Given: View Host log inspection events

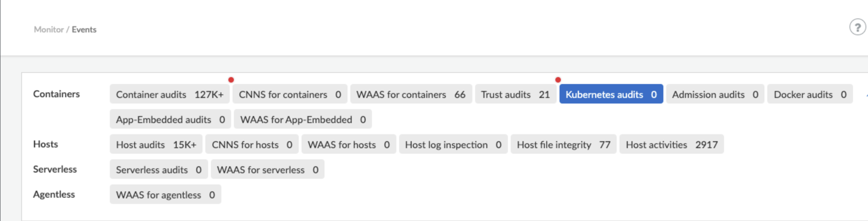Looking at the screenshot, I should click(x=453, y=145).
